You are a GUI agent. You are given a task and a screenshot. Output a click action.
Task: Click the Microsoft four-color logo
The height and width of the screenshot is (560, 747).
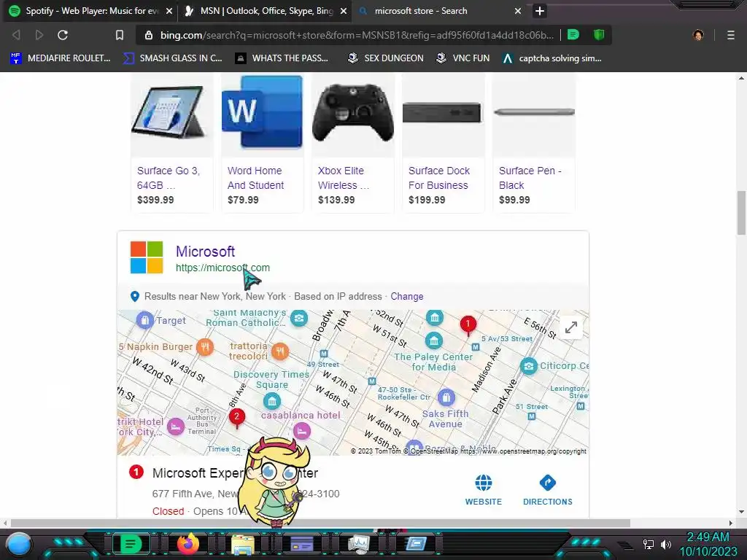pyautogui.click(x=147, y=257)
